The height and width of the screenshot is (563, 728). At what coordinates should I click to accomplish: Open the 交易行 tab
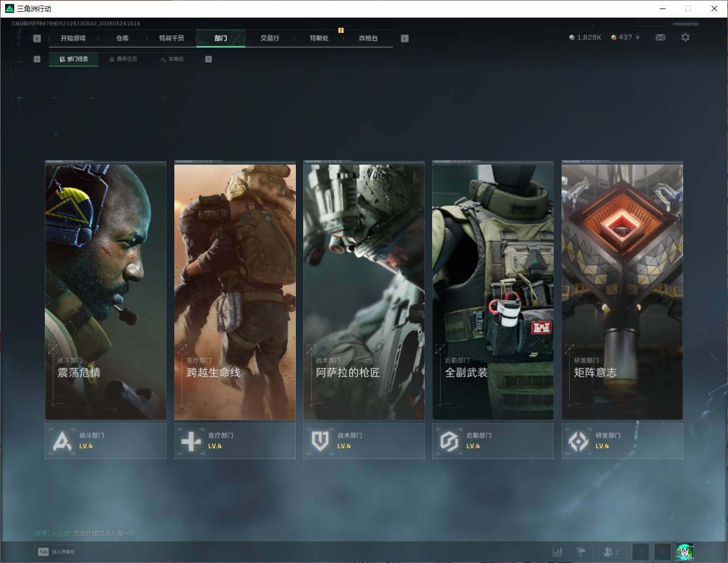270,38
